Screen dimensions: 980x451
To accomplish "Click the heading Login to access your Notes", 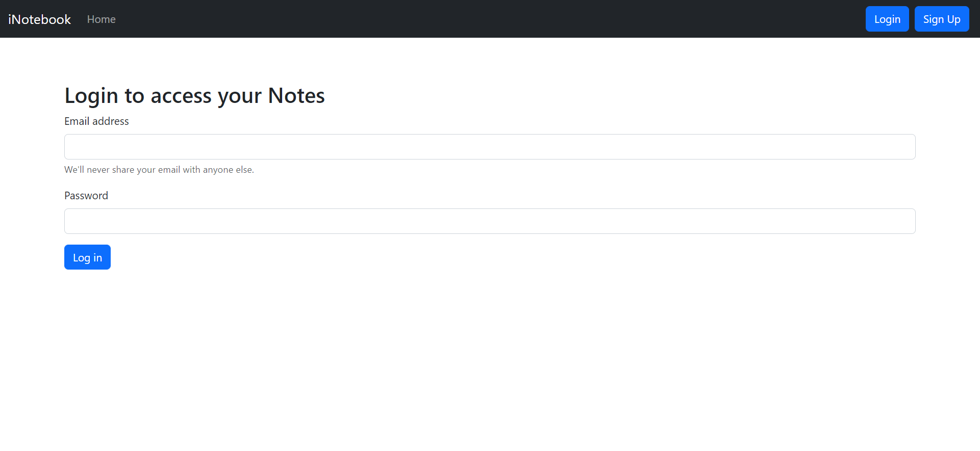I will pos(194,95).
